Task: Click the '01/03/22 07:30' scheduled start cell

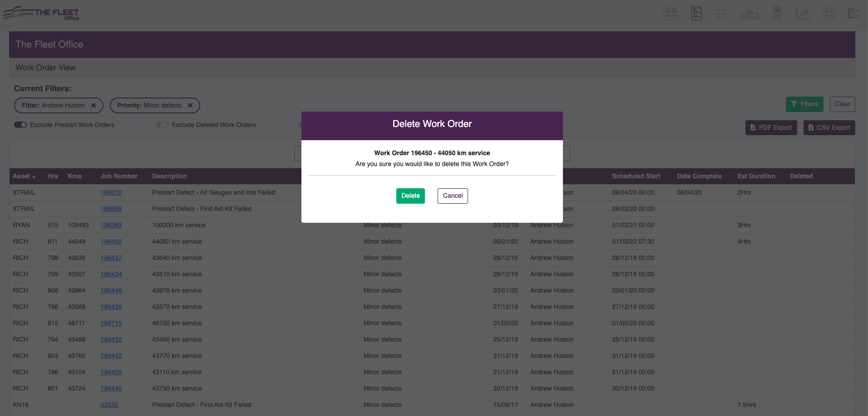Action: click(x=633, y=241)
